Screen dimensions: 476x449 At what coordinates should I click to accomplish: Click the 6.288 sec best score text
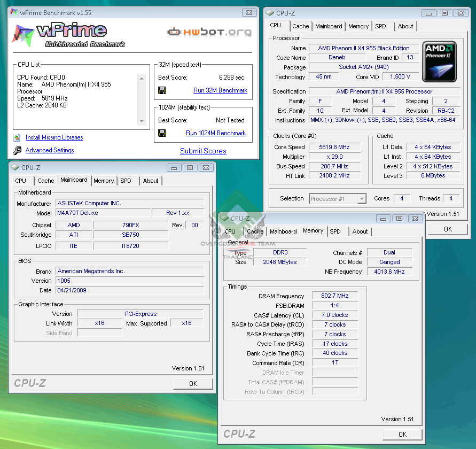click(x=232, y=78)
